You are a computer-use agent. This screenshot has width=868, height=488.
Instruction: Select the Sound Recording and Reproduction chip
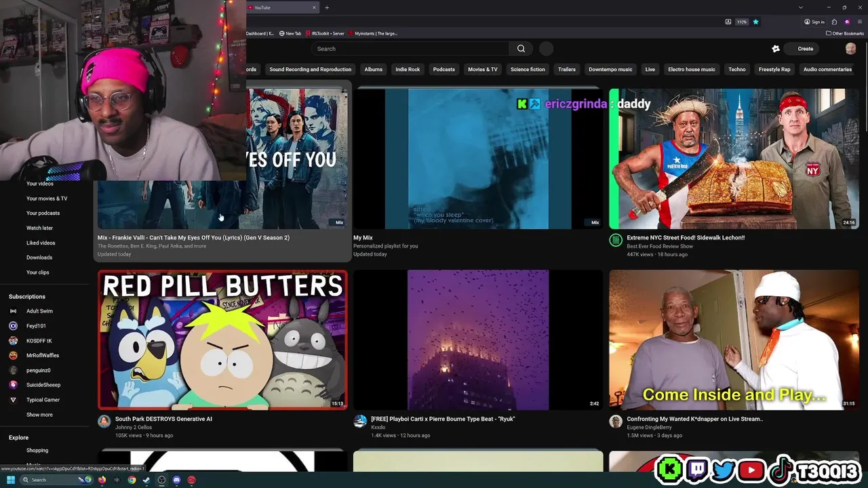click(x=311, y=69)
